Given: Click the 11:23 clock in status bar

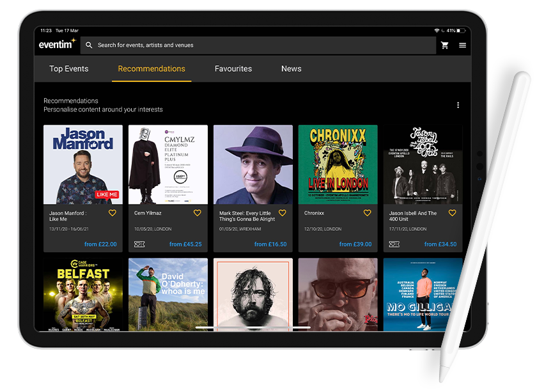Looking at the screenshot, I should coord(46,31).
